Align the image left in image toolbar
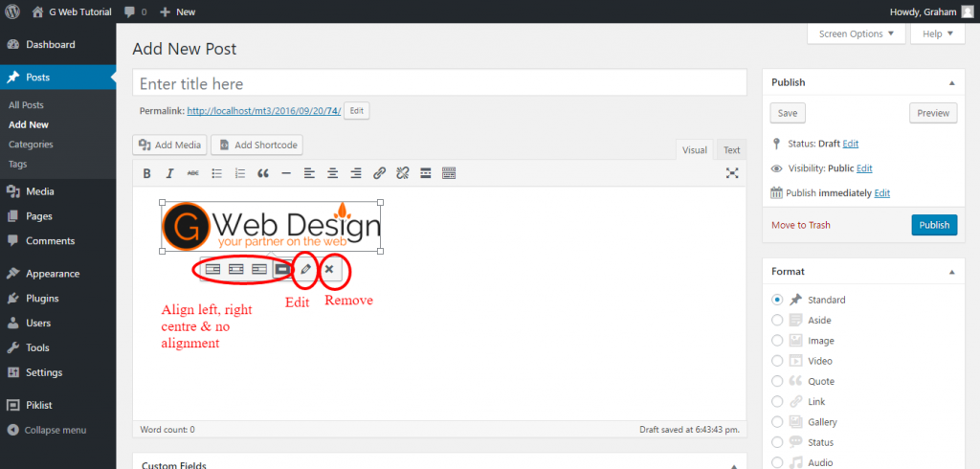 click(x=212, y=270)
